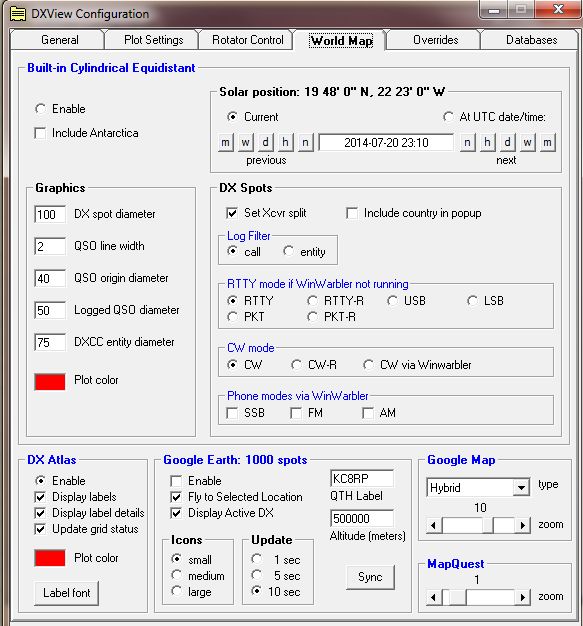Image resolution: width=583 pixels, height=626 pixels.
Task: Open DX Atlas Plot color swatch
Action: (50, 558)
